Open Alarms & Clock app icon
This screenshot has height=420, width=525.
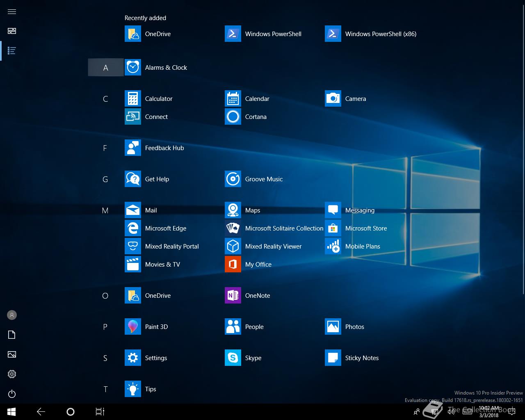[x=133, y=67]
